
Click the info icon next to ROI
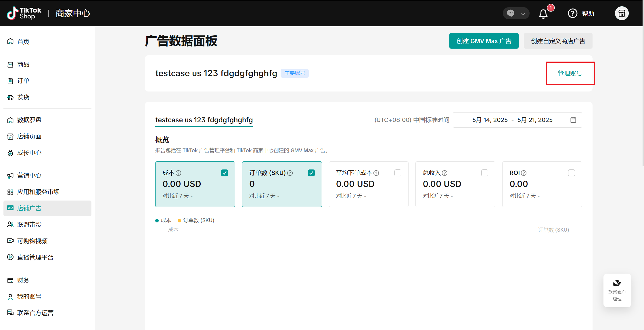coord(524,173)
